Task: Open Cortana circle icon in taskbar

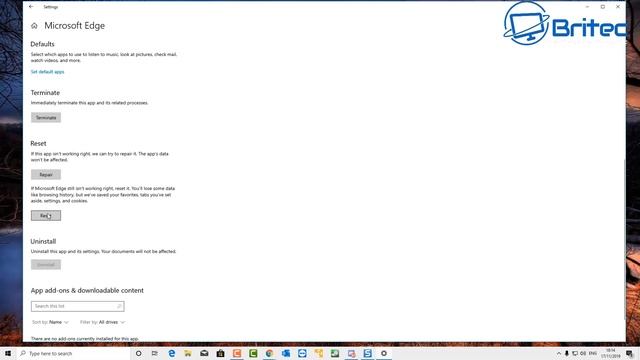Action: click(x=138, y=353)
